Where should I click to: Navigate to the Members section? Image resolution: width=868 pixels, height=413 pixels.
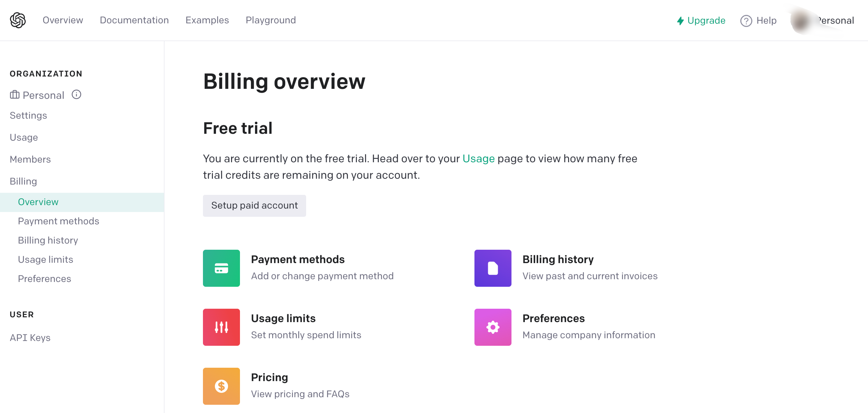tap(30, 159)
